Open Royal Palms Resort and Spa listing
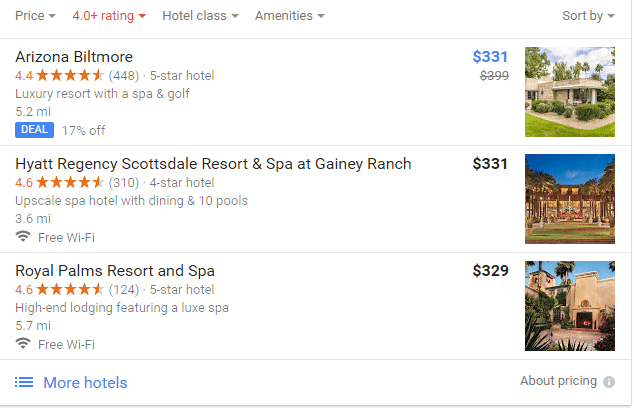 [115, 271]
